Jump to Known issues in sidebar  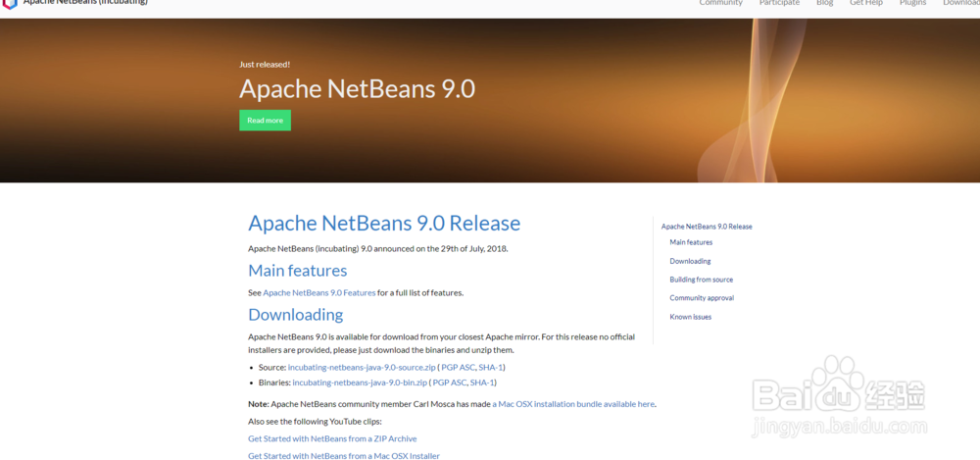pyautogui.click(x=691, y=317)
